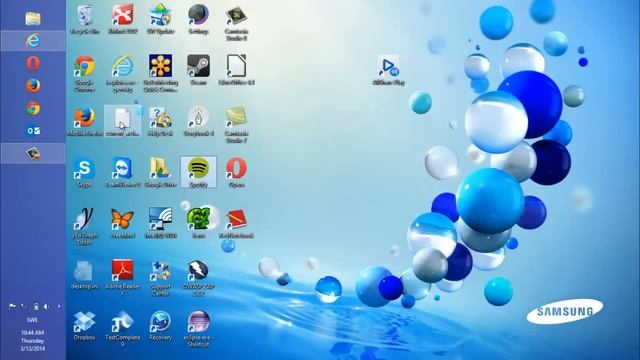Open the Skype desktop shortcut

point(84,172)
